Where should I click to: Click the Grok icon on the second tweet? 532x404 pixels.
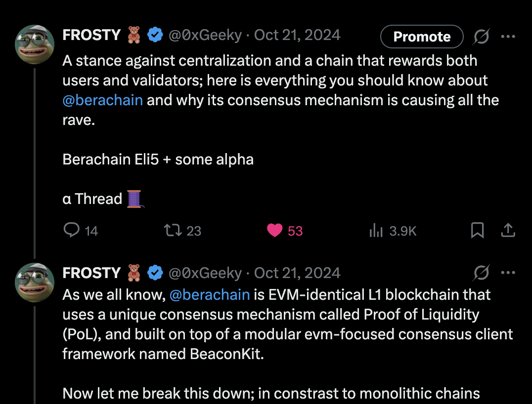click(x=481, y=273)
